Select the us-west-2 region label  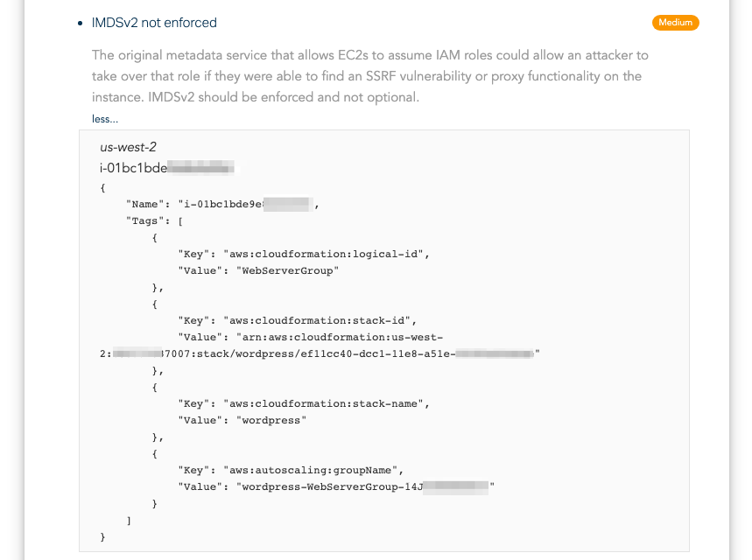(x=128, y=147)
